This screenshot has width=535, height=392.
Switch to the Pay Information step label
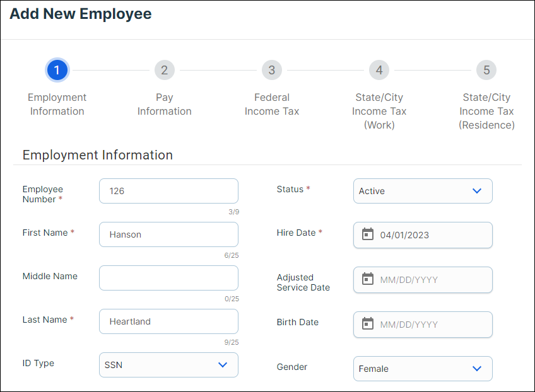click(164, 105)
